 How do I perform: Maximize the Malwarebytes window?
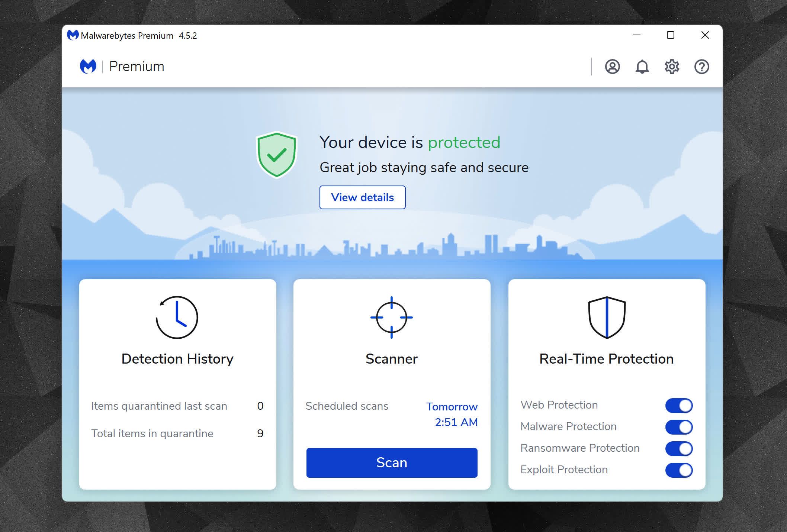[671, 35]
